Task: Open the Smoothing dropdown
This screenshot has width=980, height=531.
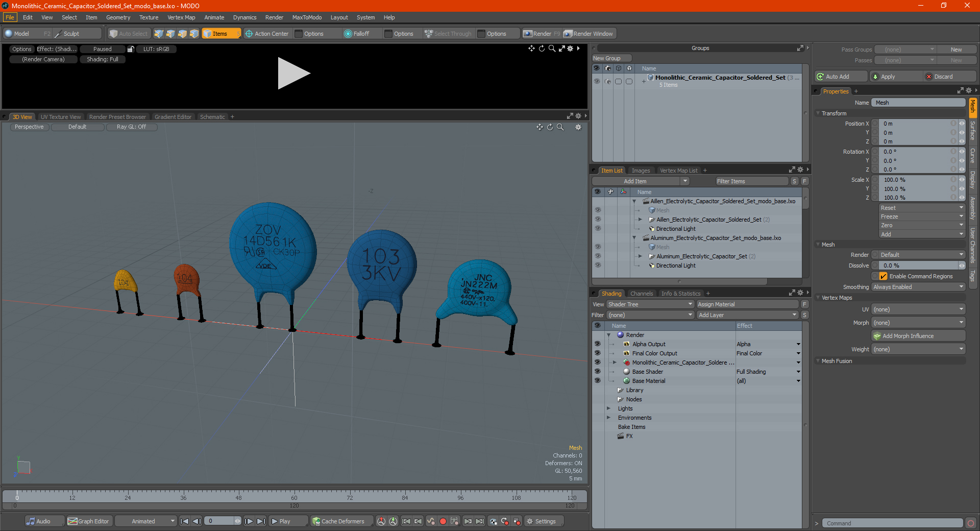Action: [918, 287]
